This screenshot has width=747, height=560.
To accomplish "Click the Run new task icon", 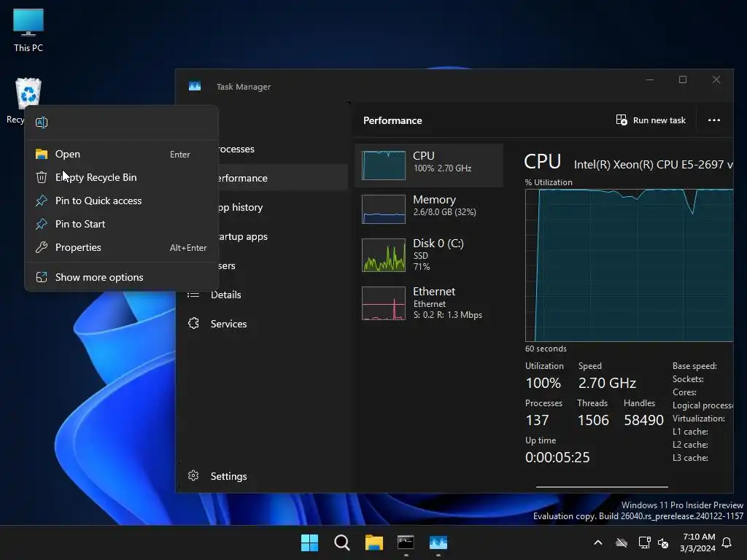I will 622,120.
